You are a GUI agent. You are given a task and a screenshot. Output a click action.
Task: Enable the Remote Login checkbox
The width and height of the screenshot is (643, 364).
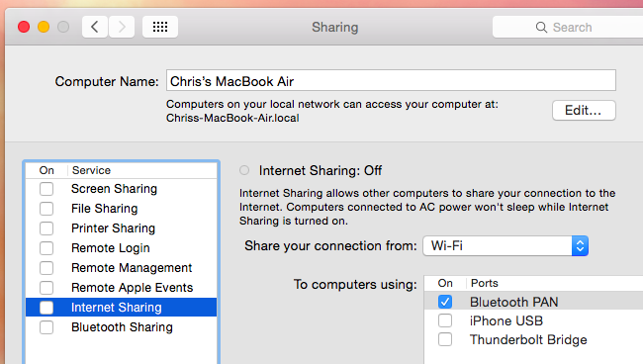[46, 248]
